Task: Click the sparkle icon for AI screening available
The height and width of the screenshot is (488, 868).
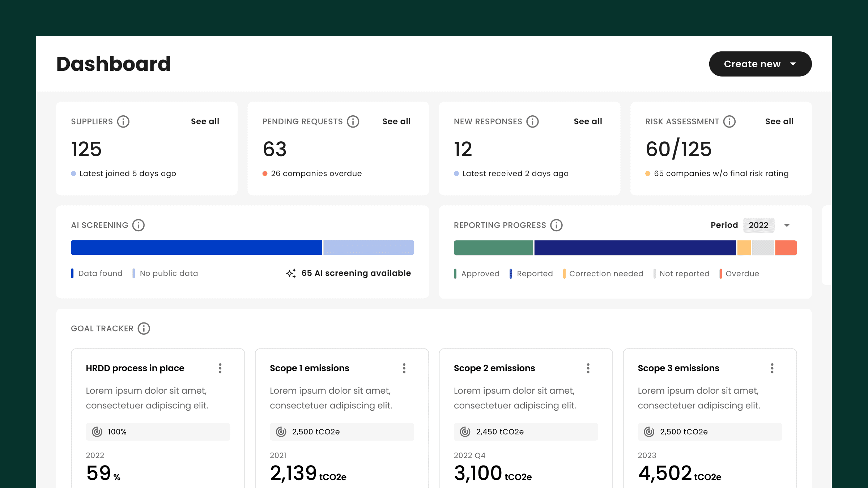Action: click(x=291, y=273)
